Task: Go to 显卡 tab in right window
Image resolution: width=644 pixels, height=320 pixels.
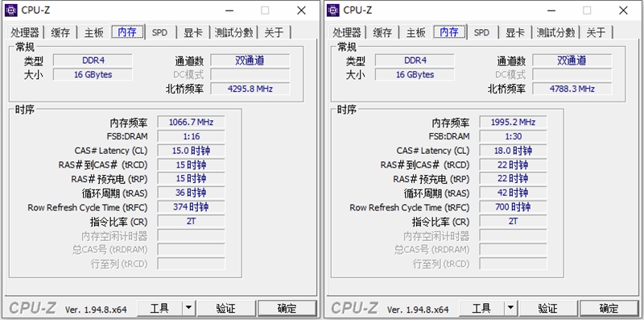Action: (515, 32)
